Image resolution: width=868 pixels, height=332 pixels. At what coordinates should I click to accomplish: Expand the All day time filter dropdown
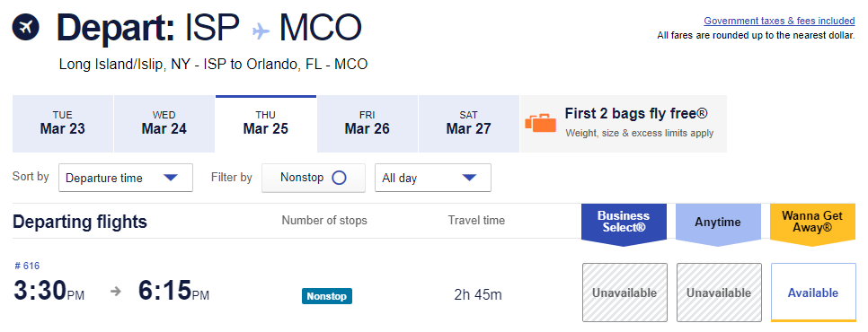(x=433, y=178)
